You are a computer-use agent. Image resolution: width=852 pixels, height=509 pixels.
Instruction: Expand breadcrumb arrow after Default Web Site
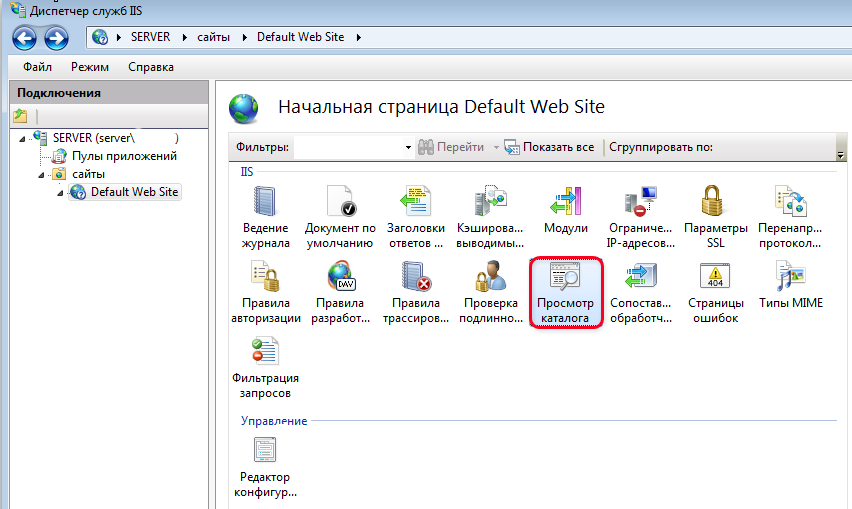pyautogui.click(x=359, y=37)
